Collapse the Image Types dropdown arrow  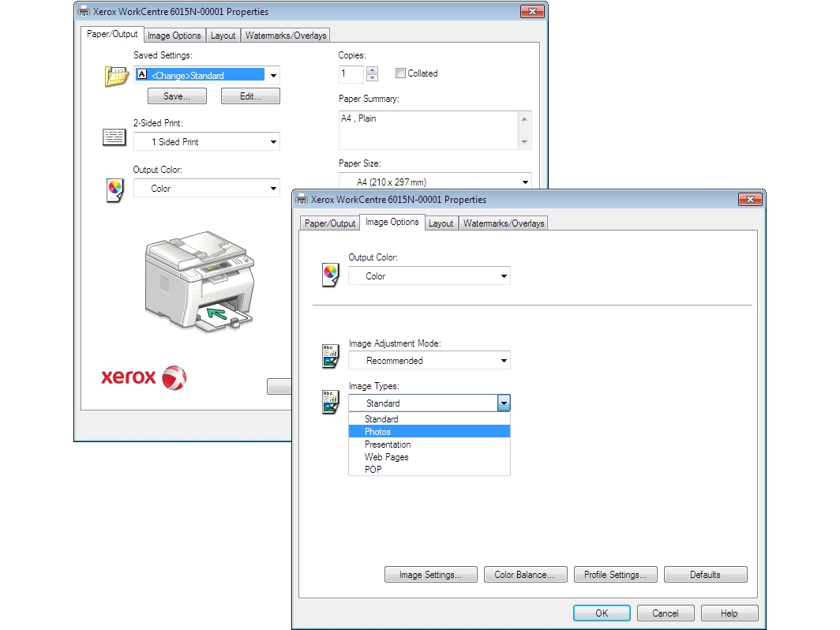504,403
